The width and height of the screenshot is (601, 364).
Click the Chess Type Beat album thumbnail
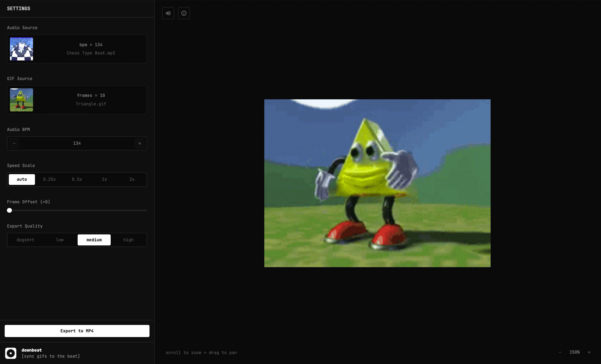[x=21, y=49]
